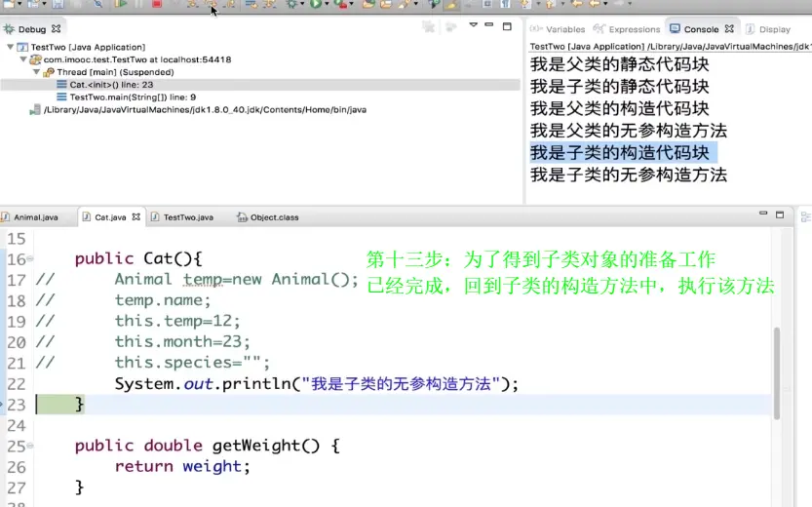Image resolution: width=812 pixels, height=507 pixels.
Task: Collapse the com.imooc.test.TestTwo at localhost node
Action: coord(22,59)
